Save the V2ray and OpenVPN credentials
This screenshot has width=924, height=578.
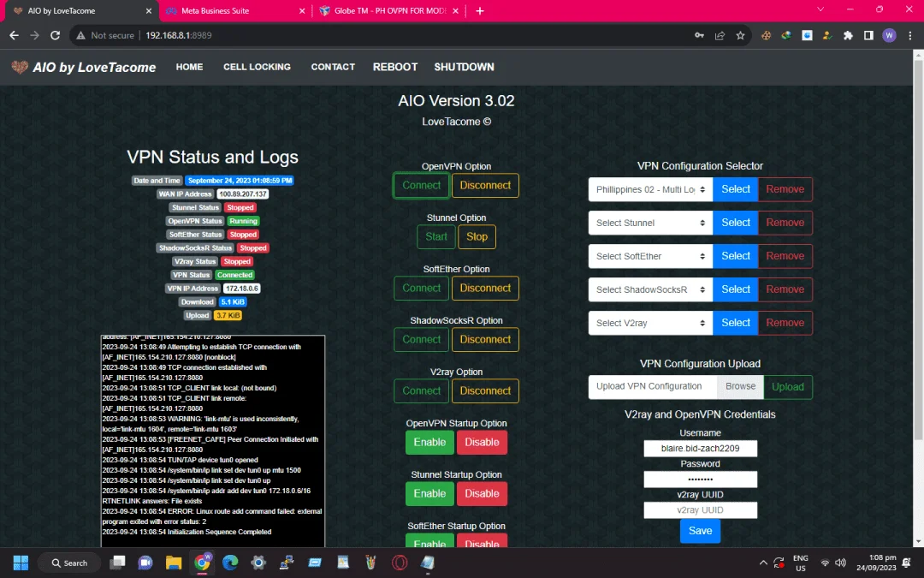[700, 531]
